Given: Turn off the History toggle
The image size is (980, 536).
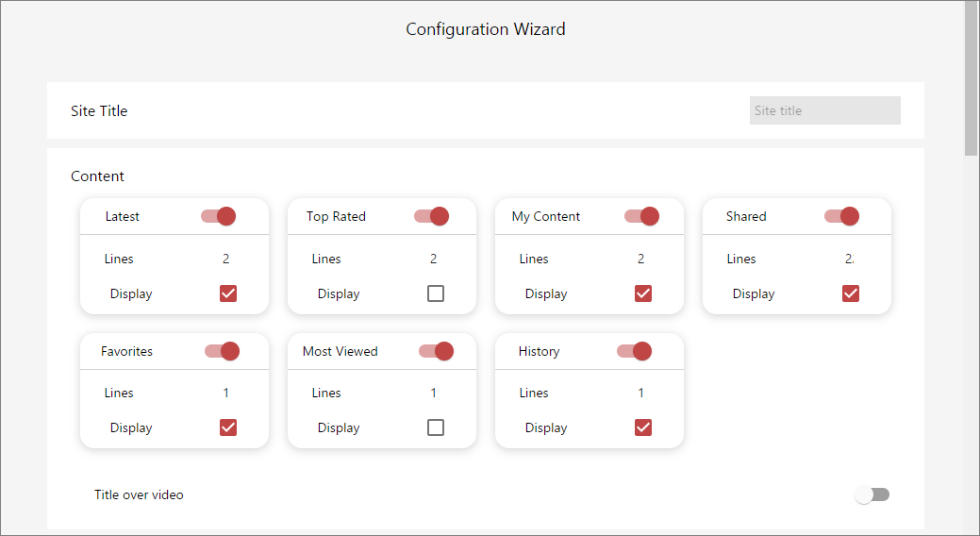Looking at the screenshot, I should [634, 351].
